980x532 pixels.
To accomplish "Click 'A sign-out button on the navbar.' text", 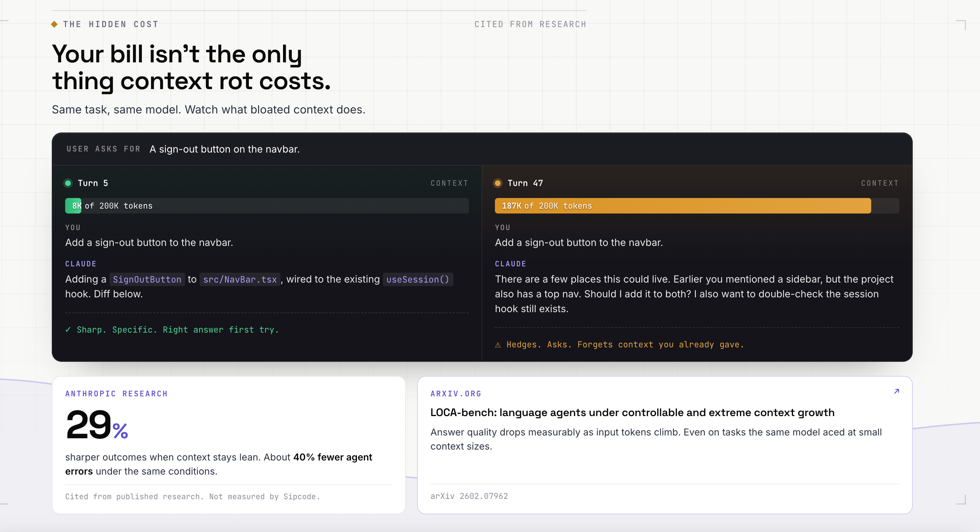I will 225,149.
